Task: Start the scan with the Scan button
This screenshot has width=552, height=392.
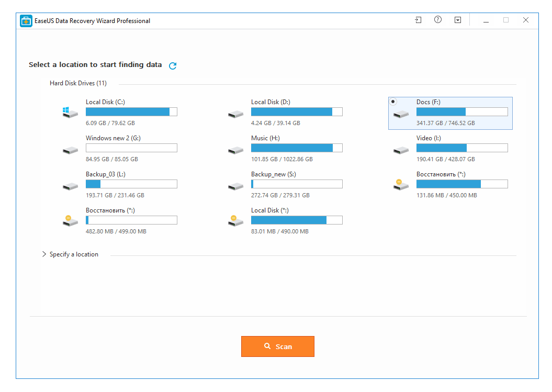Action: [278, 346]
